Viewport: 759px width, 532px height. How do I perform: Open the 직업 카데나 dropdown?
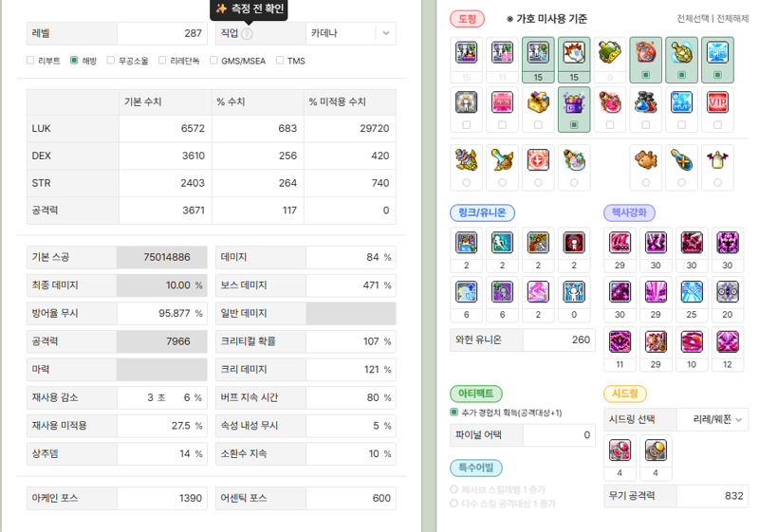click(351, 33)
